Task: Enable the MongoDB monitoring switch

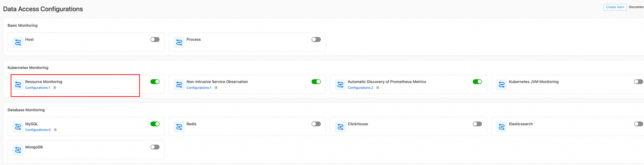Action: tap(155, 147)
